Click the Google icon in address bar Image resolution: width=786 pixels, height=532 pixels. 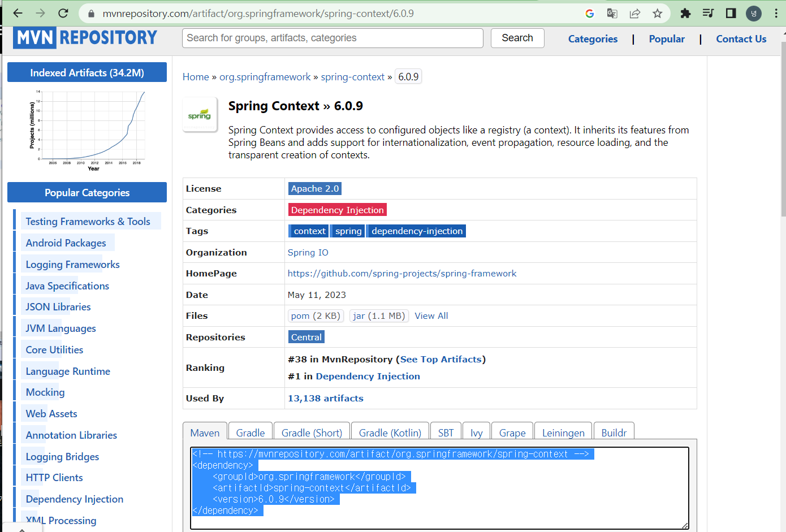pos(590,13)
